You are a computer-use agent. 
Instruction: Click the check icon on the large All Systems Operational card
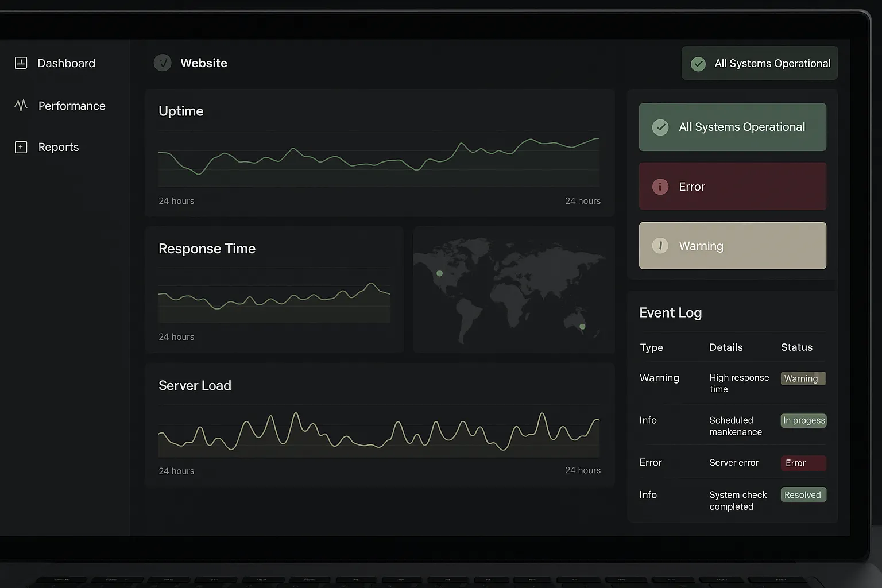[660, 127]
